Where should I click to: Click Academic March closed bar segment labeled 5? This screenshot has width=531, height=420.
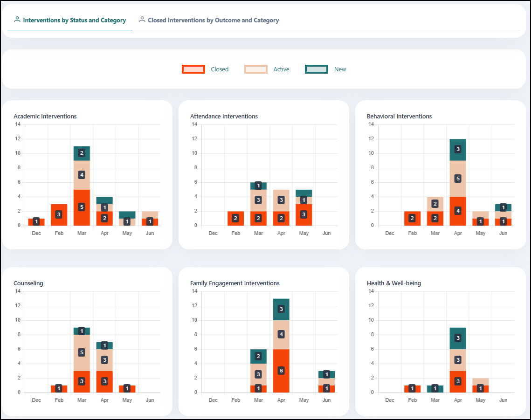pyautogui.click(x=82, y=207)
